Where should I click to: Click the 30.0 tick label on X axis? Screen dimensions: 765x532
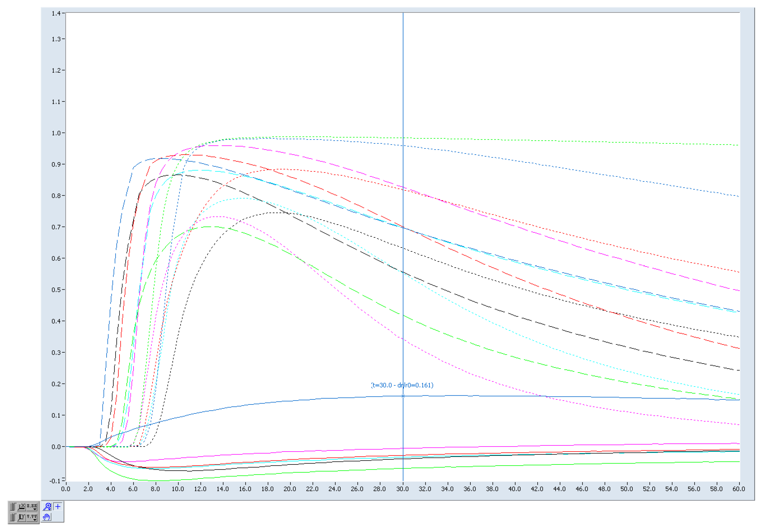(x=403, y=489)
